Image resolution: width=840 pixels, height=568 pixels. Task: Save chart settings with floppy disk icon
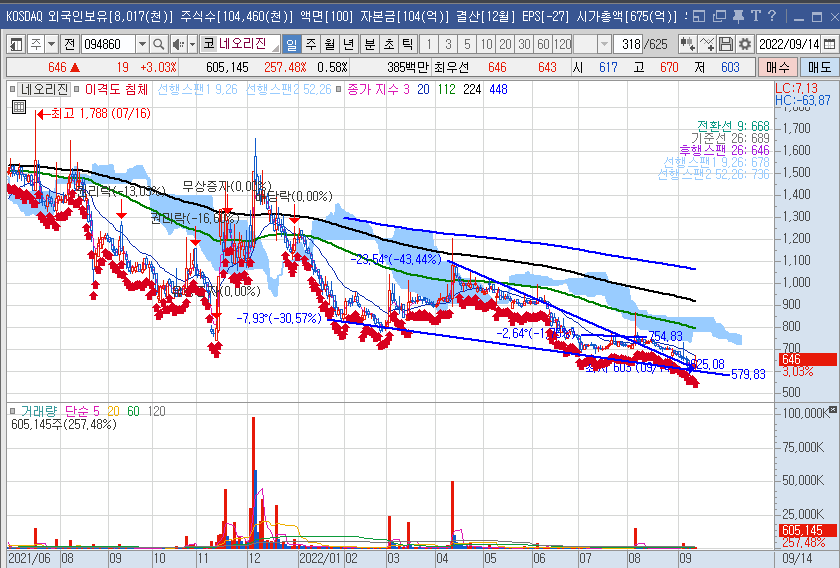click(726, 44)
